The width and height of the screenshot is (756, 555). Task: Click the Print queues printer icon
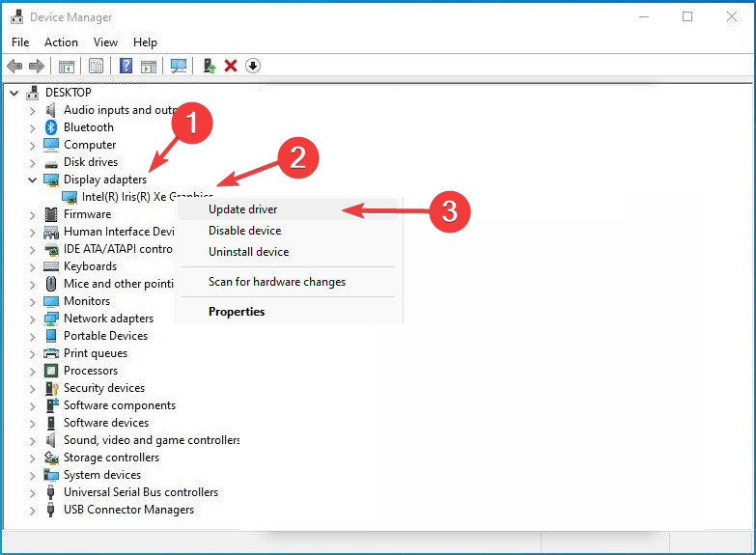pos(51,353)
